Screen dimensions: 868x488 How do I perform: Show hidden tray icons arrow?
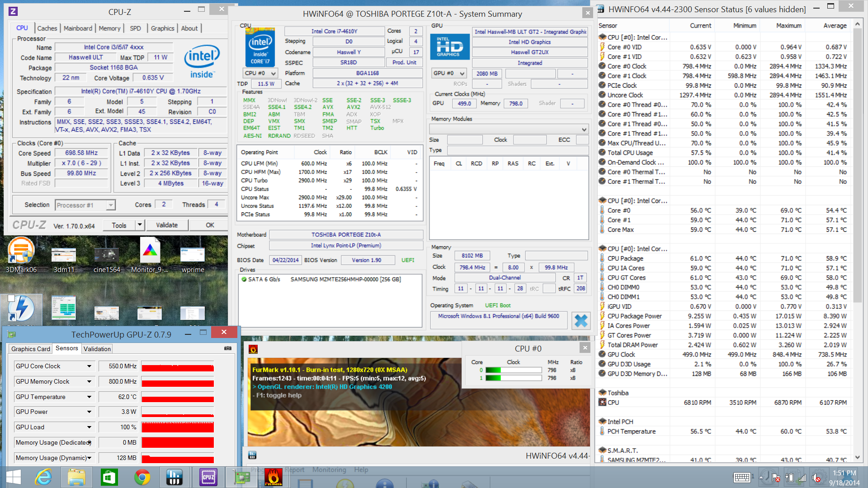(x=761, y=478)
